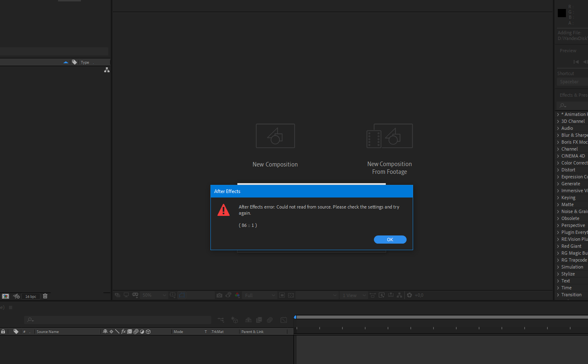
Task: Click the Source Name column header
Action: coord(48,332)
